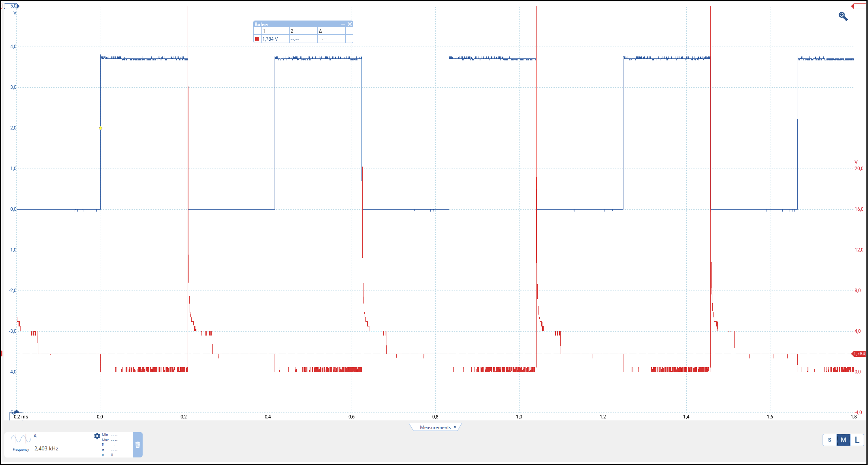
Task: Click the Frequency waveform measurement icon
Action: [x=21, y=439]
